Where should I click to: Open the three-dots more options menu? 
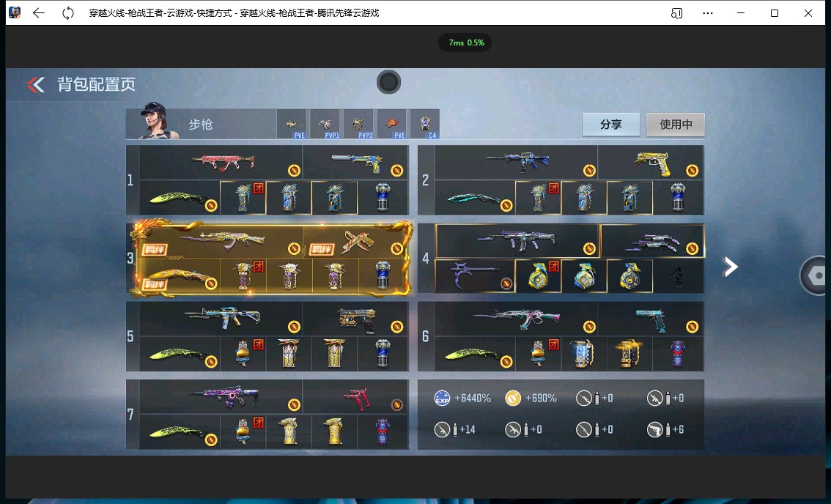[707, 13]
